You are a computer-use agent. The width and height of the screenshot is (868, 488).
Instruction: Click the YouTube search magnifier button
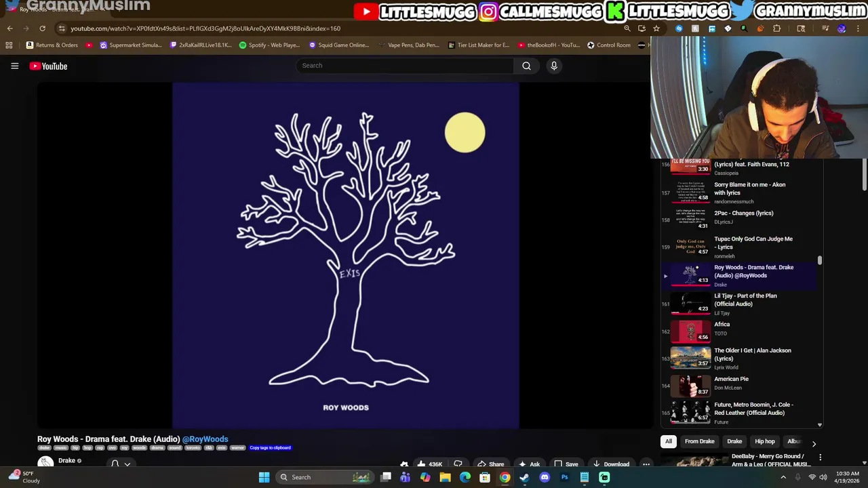click(x=526, y=66)
